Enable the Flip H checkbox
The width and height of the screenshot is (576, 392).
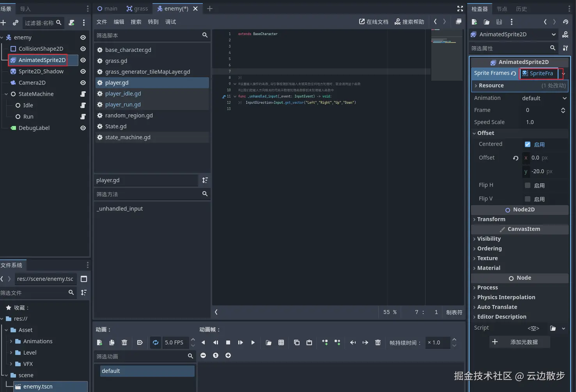(x=528, y=185)
